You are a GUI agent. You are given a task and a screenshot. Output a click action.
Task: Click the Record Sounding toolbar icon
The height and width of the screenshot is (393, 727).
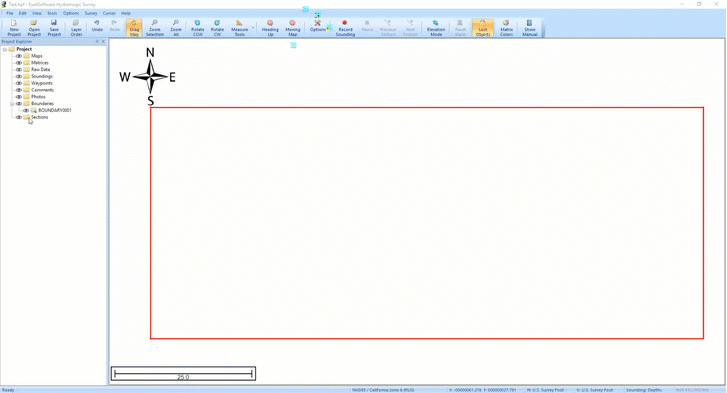coord(345,28)
